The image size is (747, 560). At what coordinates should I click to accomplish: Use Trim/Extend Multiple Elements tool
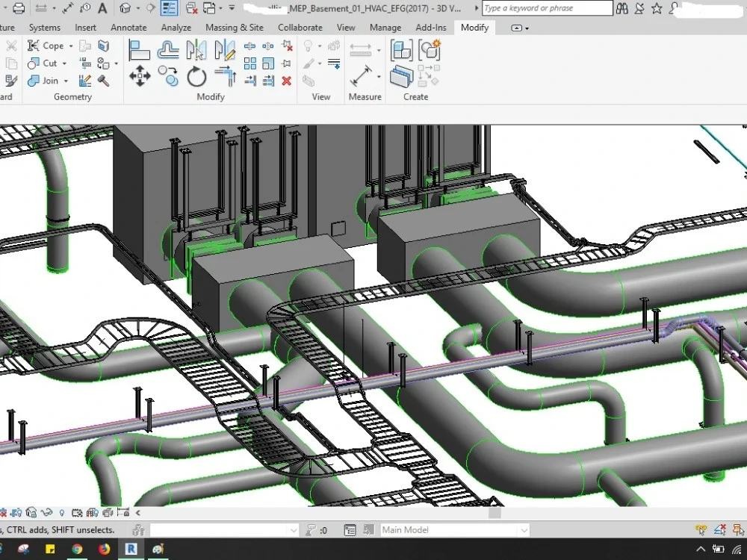coord(268,81)
